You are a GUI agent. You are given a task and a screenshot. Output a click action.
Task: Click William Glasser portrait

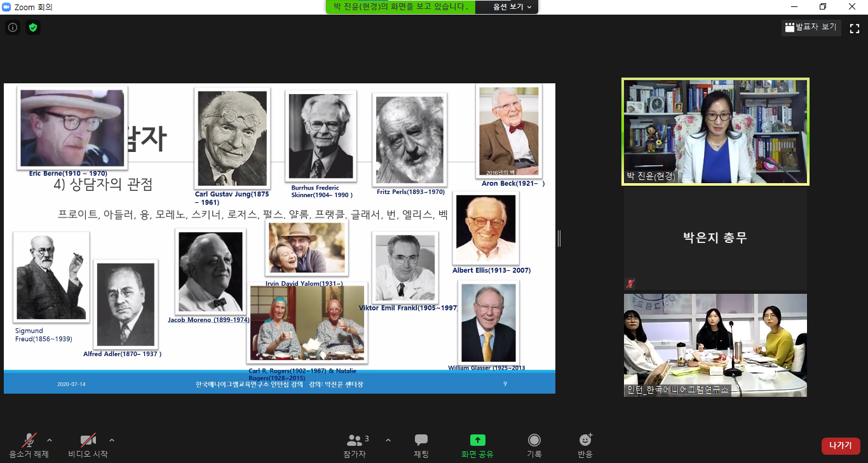click(488, 322)
